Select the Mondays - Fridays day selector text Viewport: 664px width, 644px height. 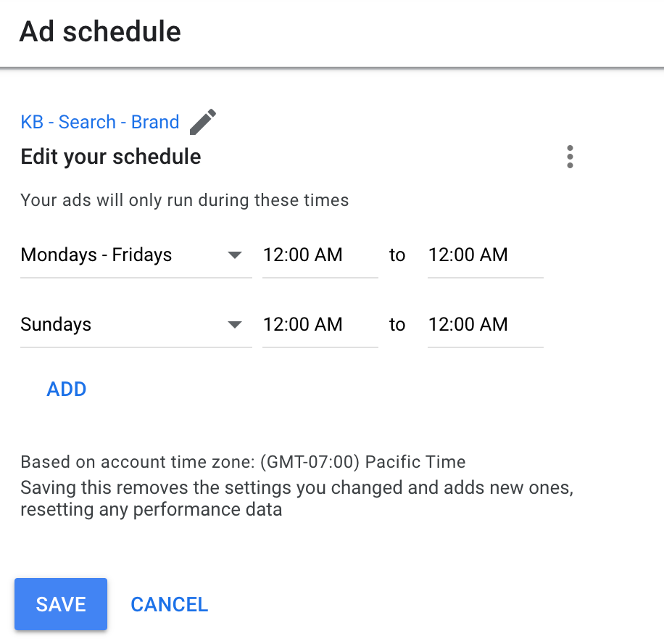(x=96, y=255)
